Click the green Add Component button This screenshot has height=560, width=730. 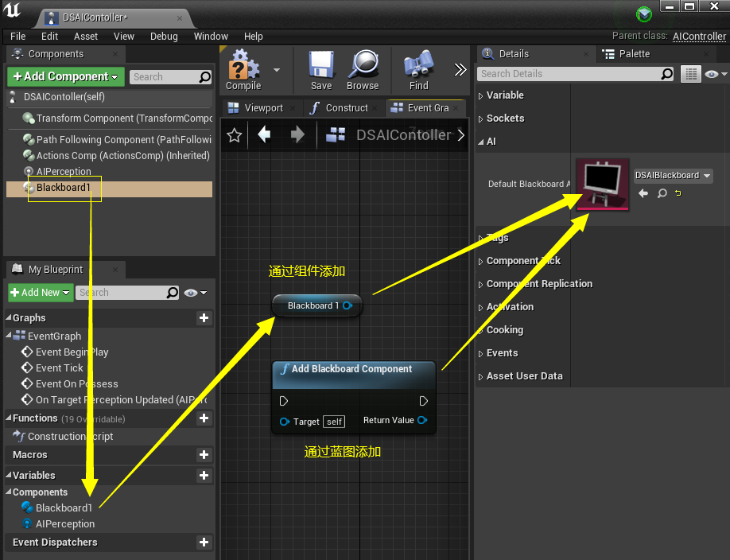tap(66, 76)
